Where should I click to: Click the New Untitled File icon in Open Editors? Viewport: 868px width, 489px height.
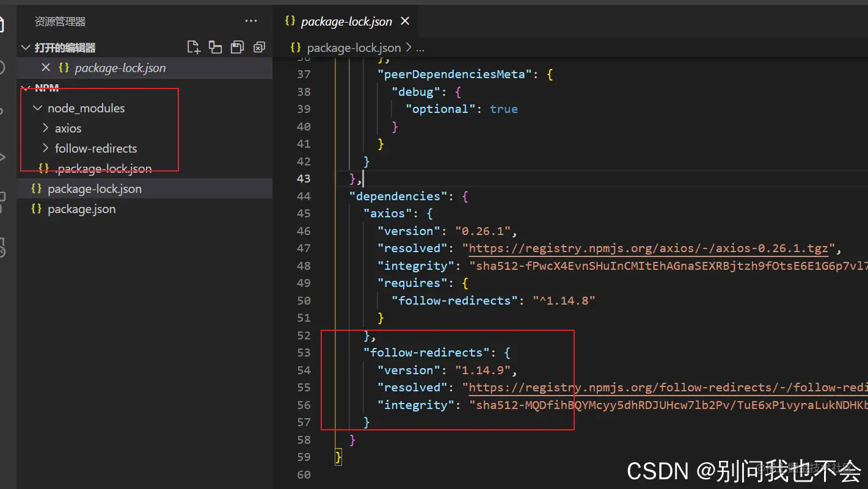pos(194,47)
